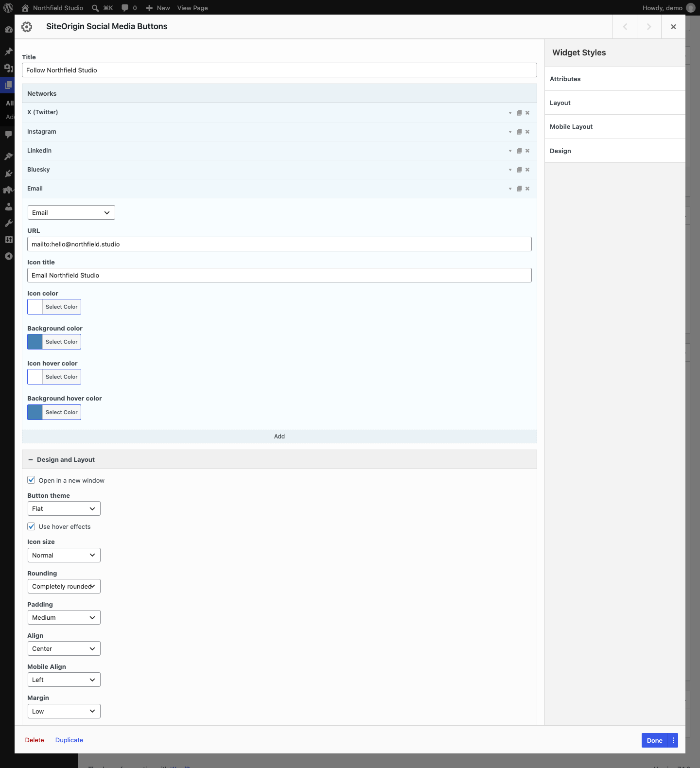Viewport: 700px width, 768px height.
Task: Open the Attributes styles section
Action: 615,79
